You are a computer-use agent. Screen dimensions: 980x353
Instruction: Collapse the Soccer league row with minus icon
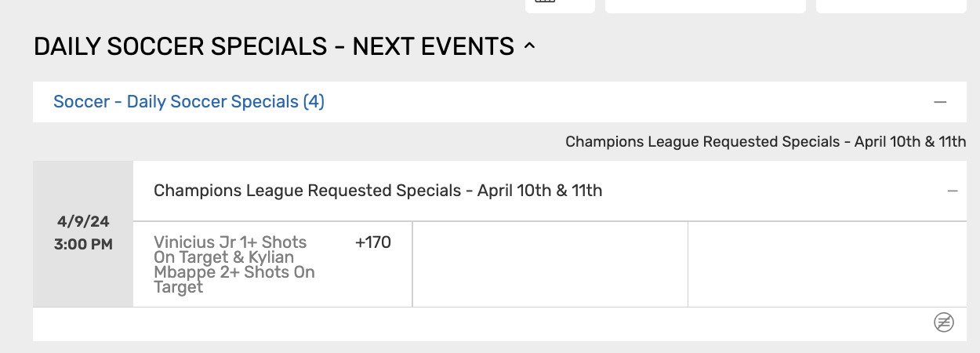click(940, 102)
